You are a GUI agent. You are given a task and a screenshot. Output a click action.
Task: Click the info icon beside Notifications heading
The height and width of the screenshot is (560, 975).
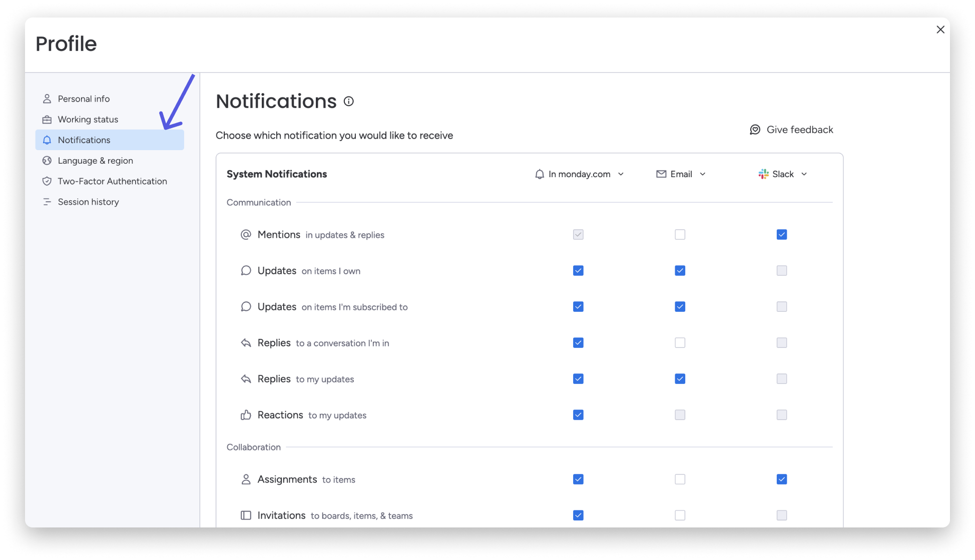pyautogui.click(x=349, y=101)
